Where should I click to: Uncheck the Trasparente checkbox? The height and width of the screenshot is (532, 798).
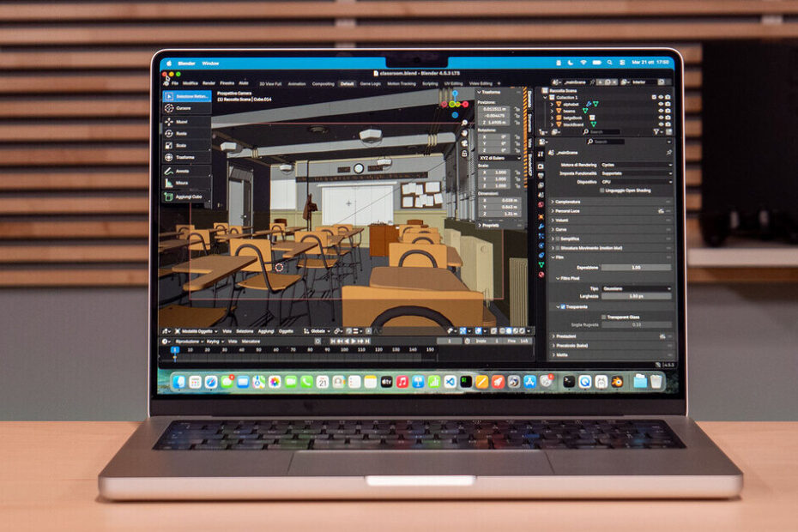point(562,306)
